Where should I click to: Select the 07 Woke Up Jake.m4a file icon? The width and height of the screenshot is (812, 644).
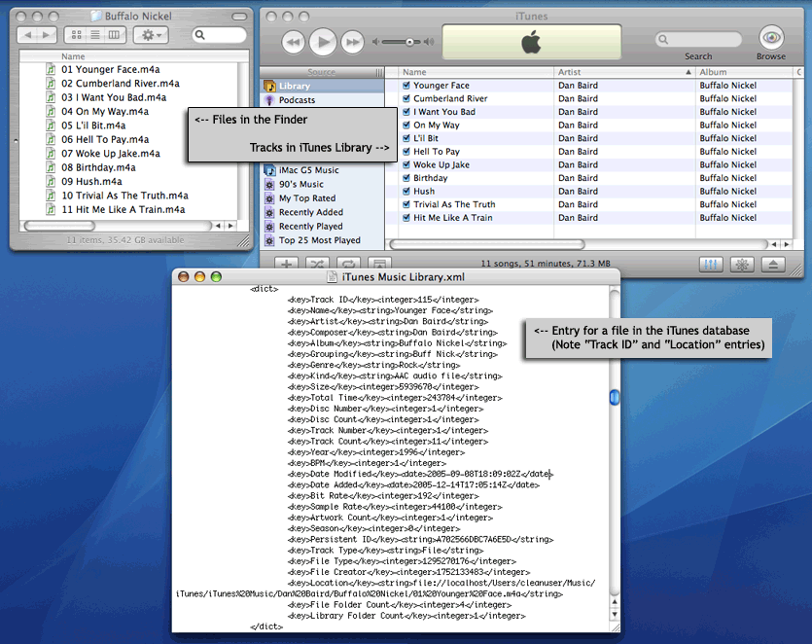(51, 153)
